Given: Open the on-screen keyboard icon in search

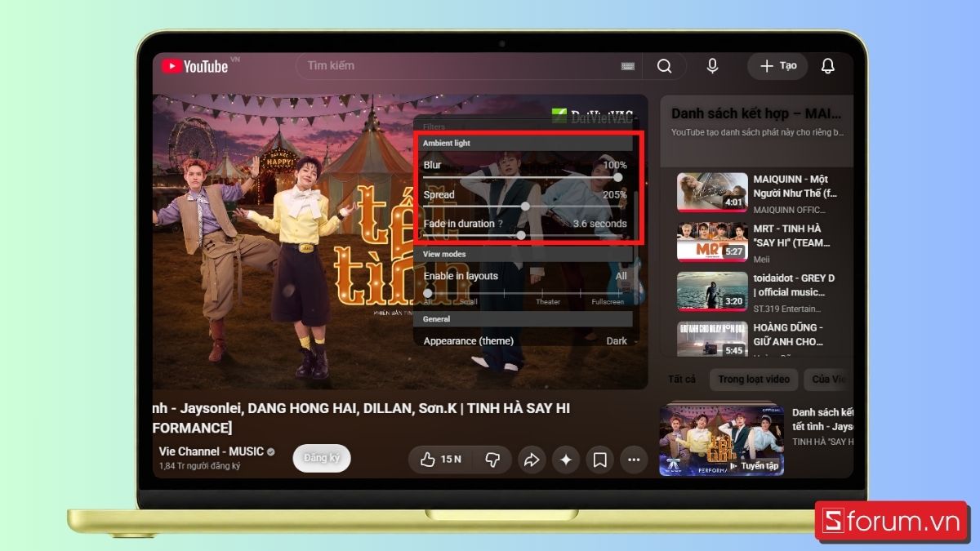Looking at the screenshot, I should coord(628,66).
